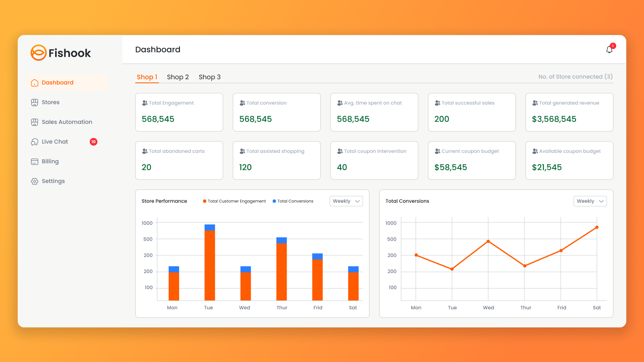This screenshot has width=644, height=362.
Task: Expand the Weekly filter chevron on the right chart
Action: (x=601, y=201)
